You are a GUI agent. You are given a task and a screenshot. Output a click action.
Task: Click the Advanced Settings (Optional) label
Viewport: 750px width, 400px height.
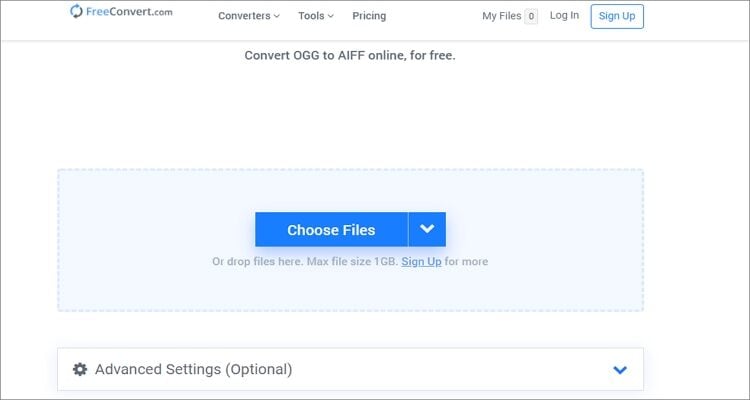pos(193,369)
